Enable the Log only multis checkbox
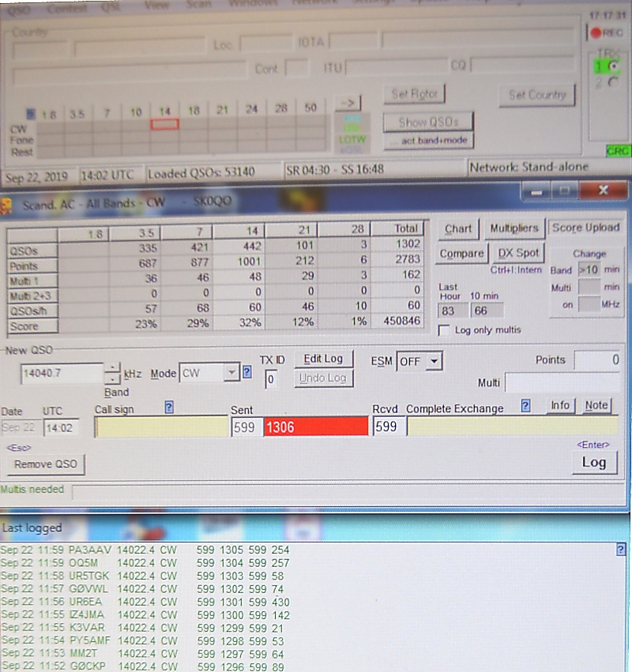Screen dimensions: 632x672 (x=444, y=330)
